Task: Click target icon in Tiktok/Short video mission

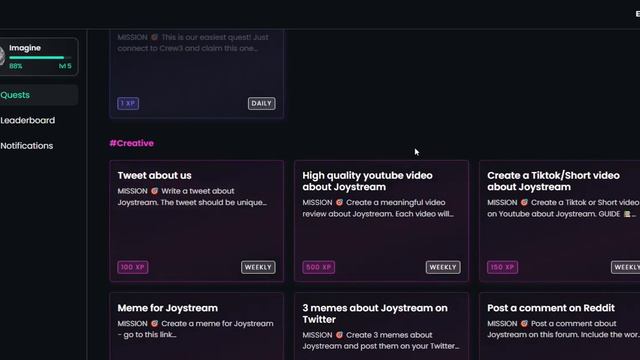Action: [524, 202]
